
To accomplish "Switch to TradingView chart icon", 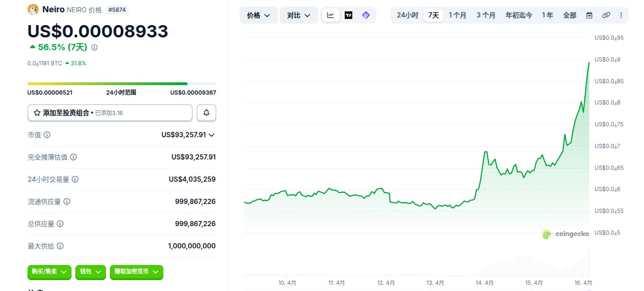I will (x=349, y=15).
